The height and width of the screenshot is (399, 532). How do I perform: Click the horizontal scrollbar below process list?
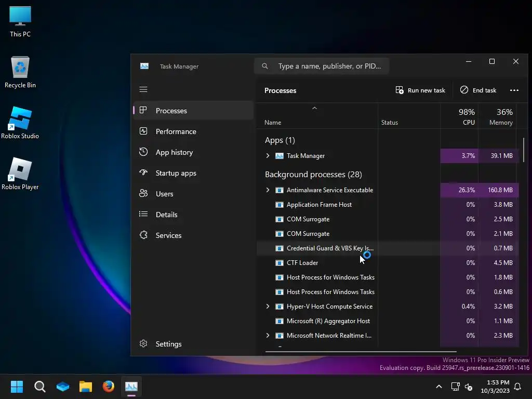[x=361, y=352]
